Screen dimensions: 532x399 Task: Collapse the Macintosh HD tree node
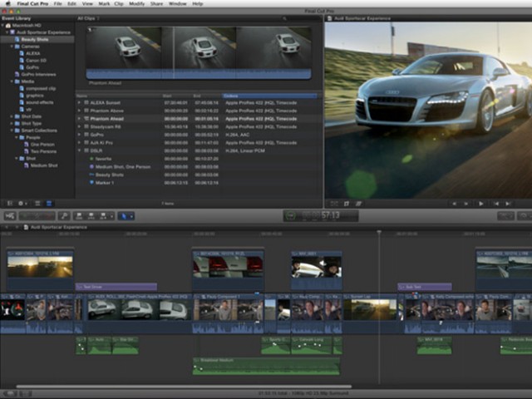coord(2,26)
